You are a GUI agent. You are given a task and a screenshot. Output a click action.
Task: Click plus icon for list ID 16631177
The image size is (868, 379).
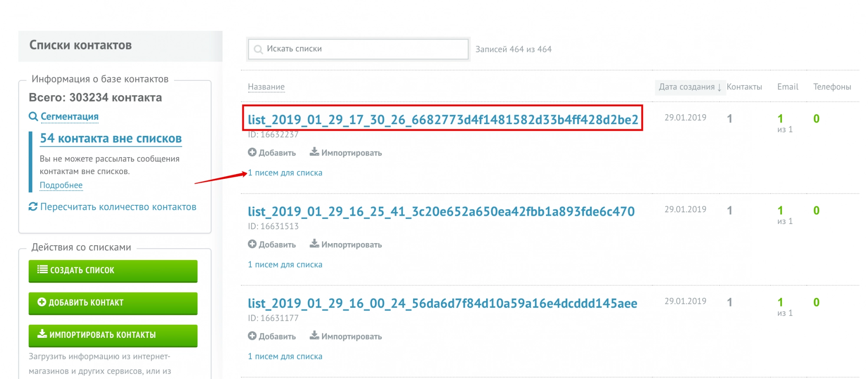[252, 336]
